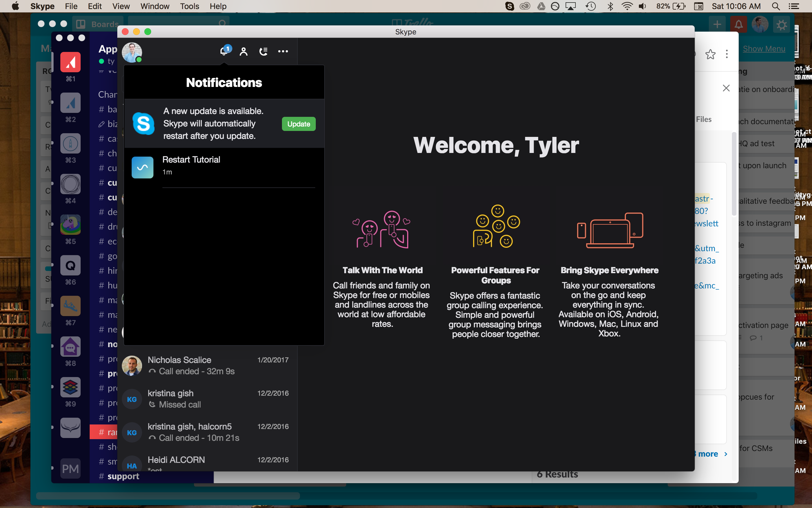812x508 pixels.
Task: Click the Trello add plus button
Action: click(717, 24)
